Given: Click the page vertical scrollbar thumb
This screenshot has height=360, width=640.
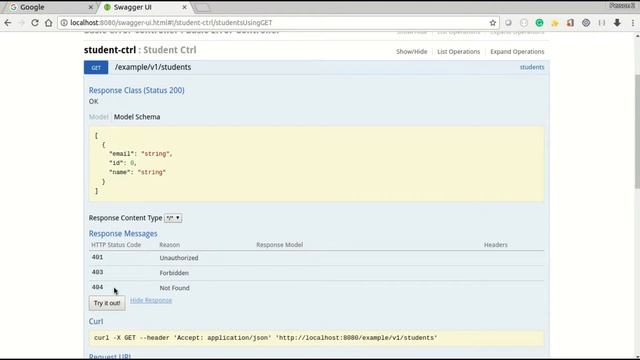Looking at the screenshot, I should 637,131.
